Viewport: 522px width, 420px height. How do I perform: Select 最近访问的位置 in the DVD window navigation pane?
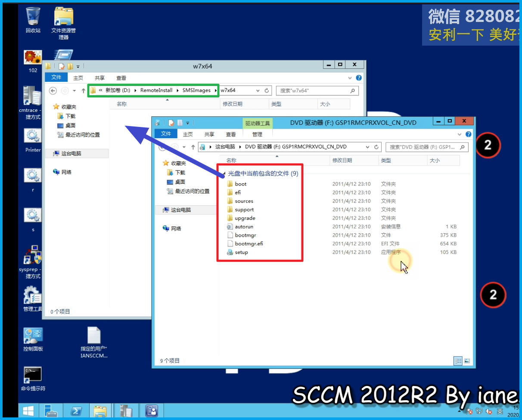click(x=192, y=191)
